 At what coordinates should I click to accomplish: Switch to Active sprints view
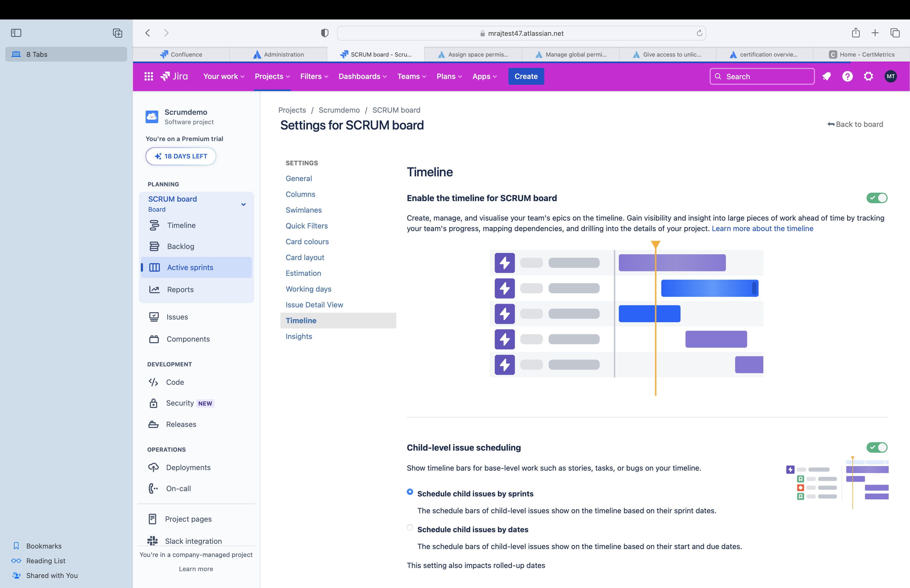coord(190,267)
